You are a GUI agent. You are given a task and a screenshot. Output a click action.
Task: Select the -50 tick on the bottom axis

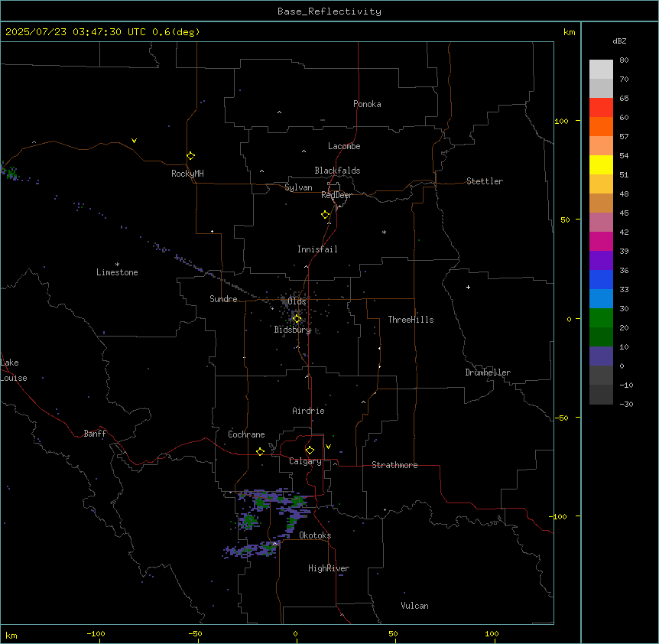(x=195, y=633)
